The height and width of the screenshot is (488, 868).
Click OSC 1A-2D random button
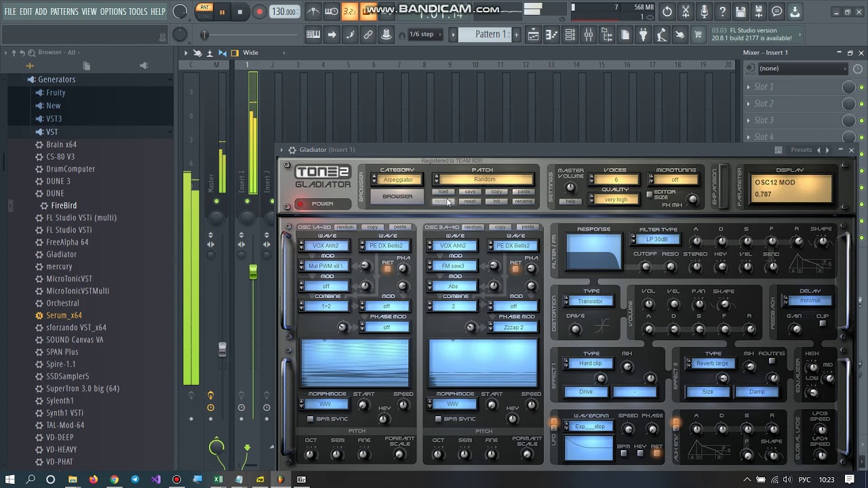pyautogui.click(x=345, y=227)
